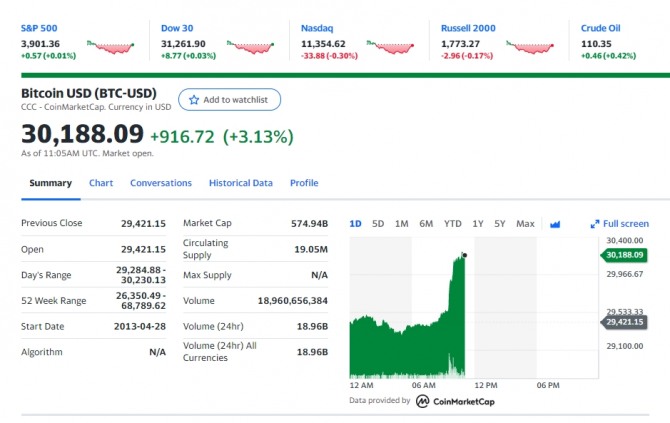Choose the 6M chart range

pyautogui.click(x=426, y=224)
